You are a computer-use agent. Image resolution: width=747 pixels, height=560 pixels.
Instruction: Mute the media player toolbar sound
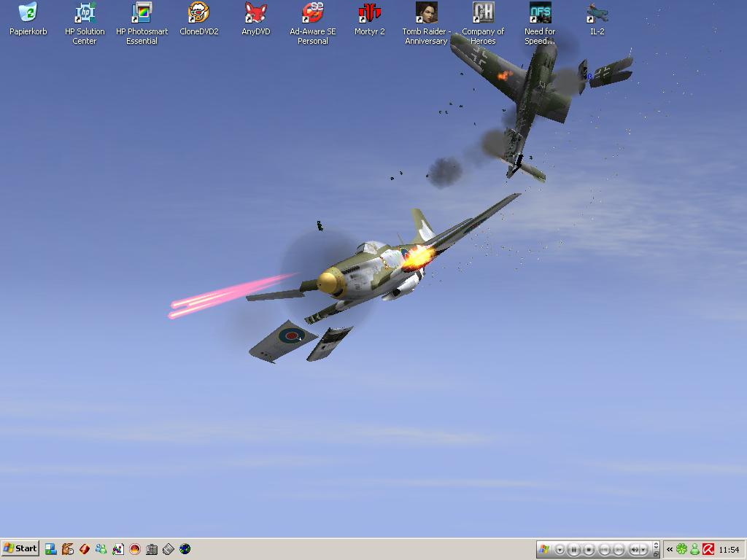(x=635, y=550)
